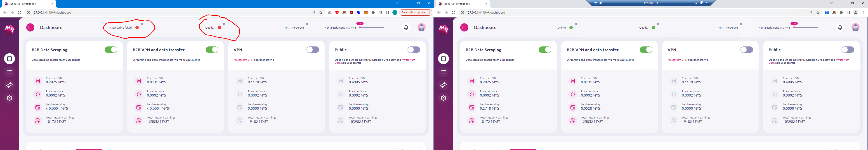Open Mysterium Dark link in Online window
The image size is (868, 150).
pyautogui.click(x=809, y=61)
